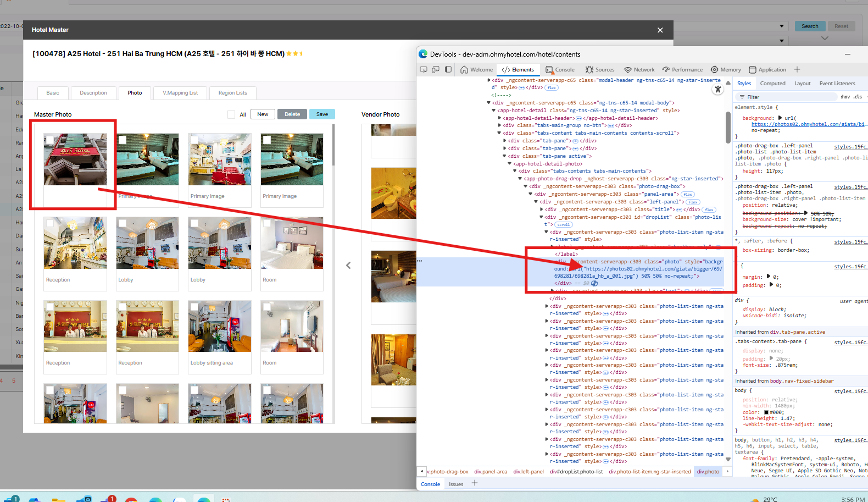Click the scroll badge on photo-list element
This screenshot has width=868, height=502.
point(564,224)
